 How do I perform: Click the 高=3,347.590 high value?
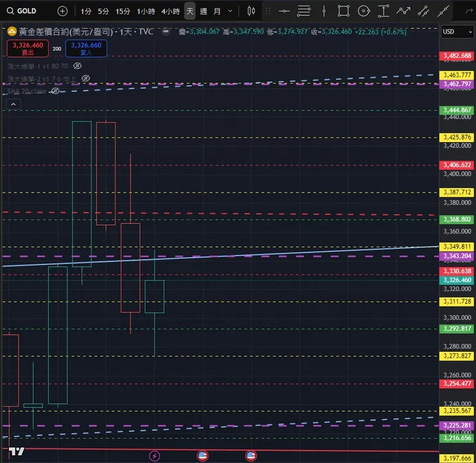click(x=243, y=32)
